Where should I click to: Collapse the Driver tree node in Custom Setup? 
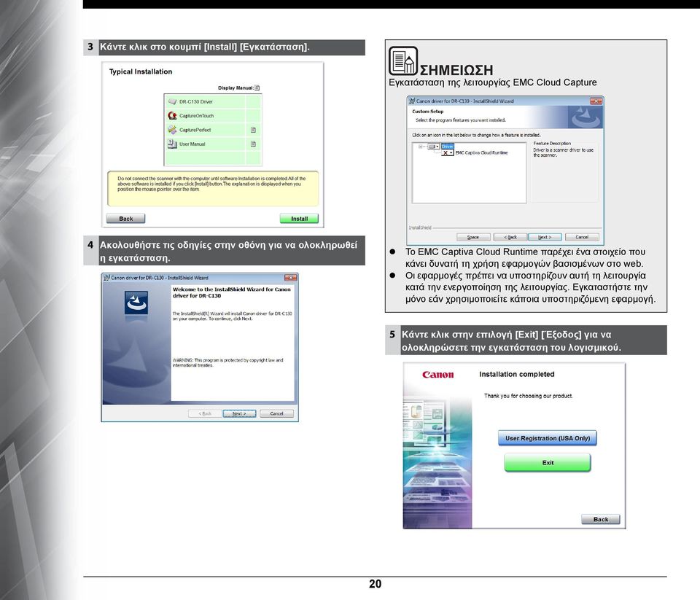coord(421,147)
